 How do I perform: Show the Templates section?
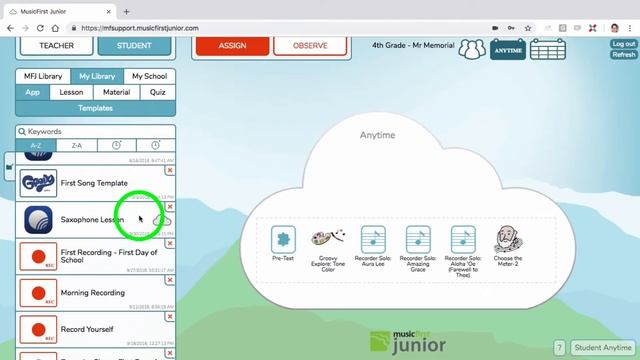96,108
